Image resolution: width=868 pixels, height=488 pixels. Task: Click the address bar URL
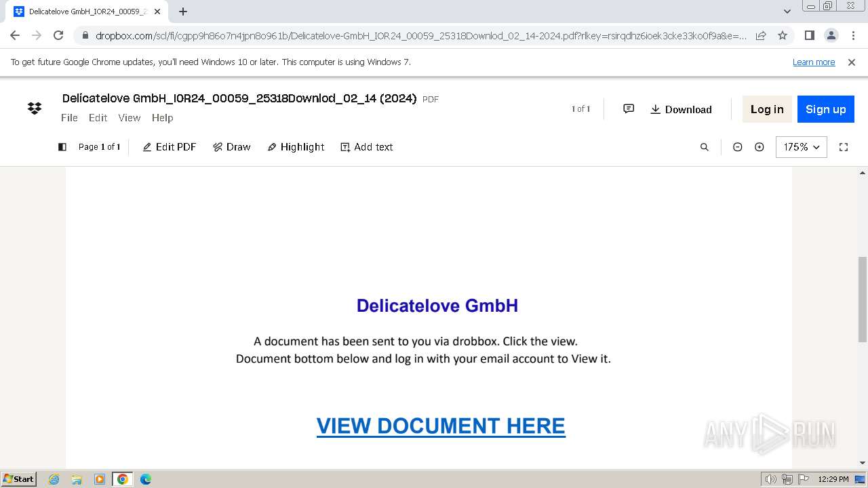click(420, 36)
